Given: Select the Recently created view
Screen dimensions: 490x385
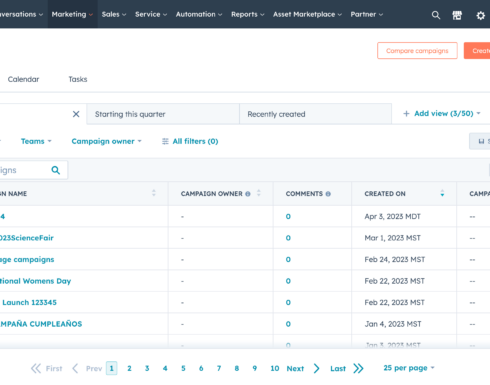Looking at the screenshot, I should click(315, 114).
